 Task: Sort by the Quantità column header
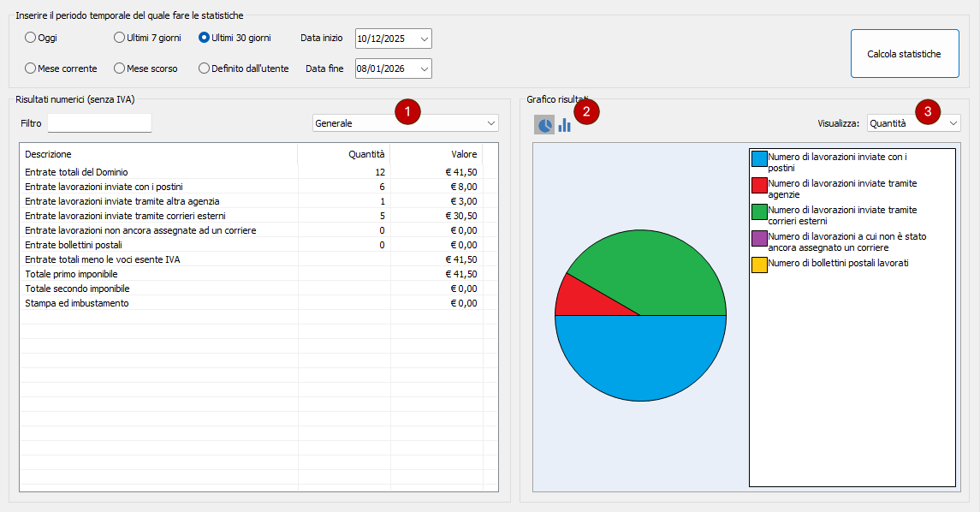pos(344,154)
